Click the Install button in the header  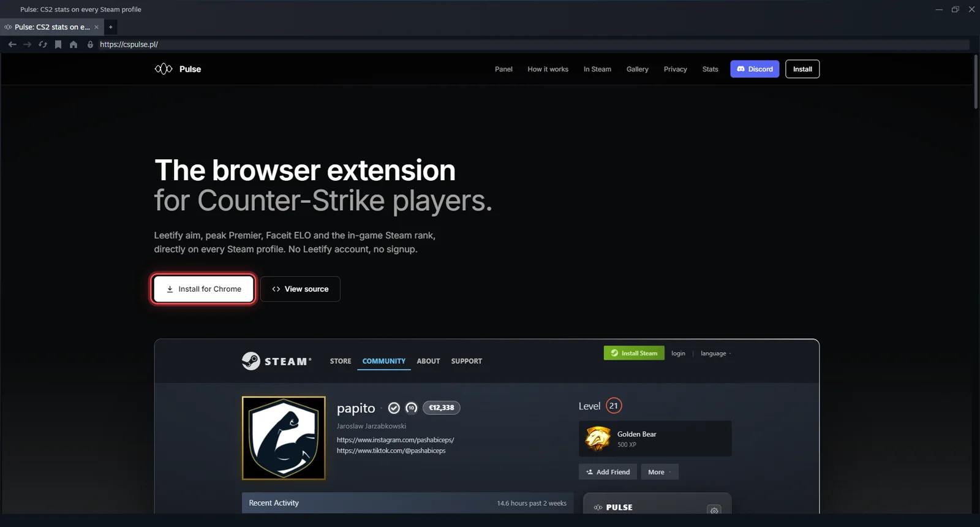(802, 69)
